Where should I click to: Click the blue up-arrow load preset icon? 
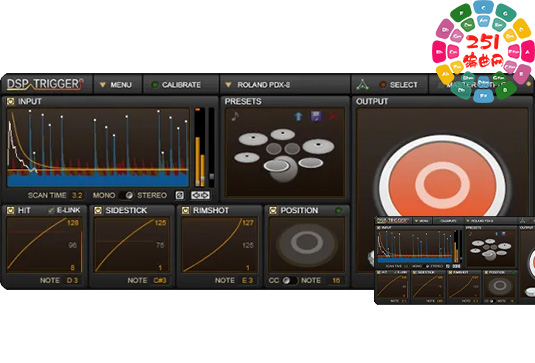click(299, 116)
